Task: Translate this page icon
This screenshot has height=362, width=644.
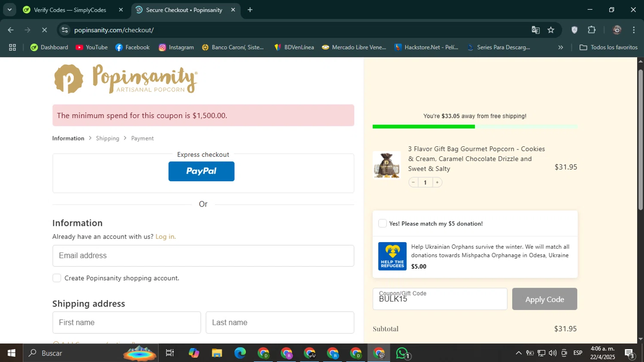Action: pos(535,30)
